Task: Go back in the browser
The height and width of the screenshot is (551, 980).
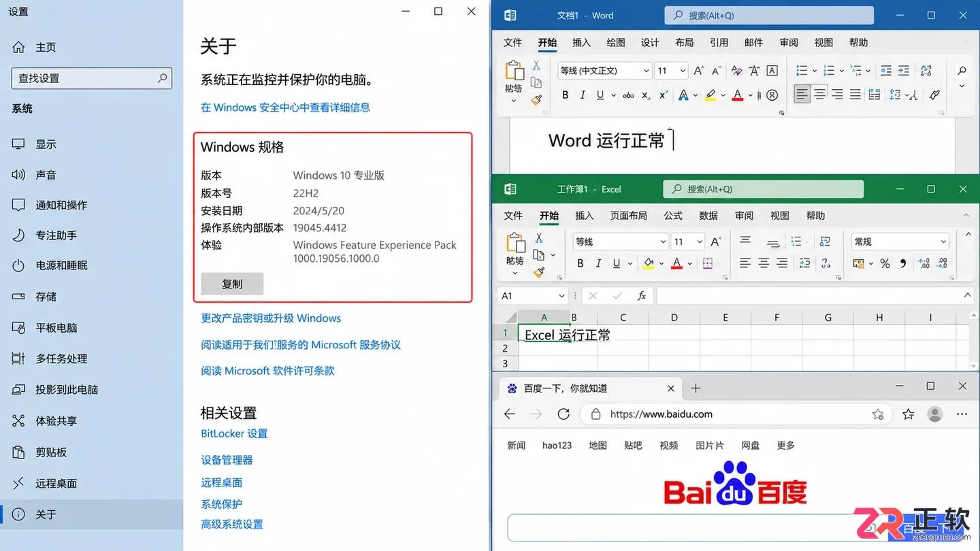Action: tap(510, 414)
